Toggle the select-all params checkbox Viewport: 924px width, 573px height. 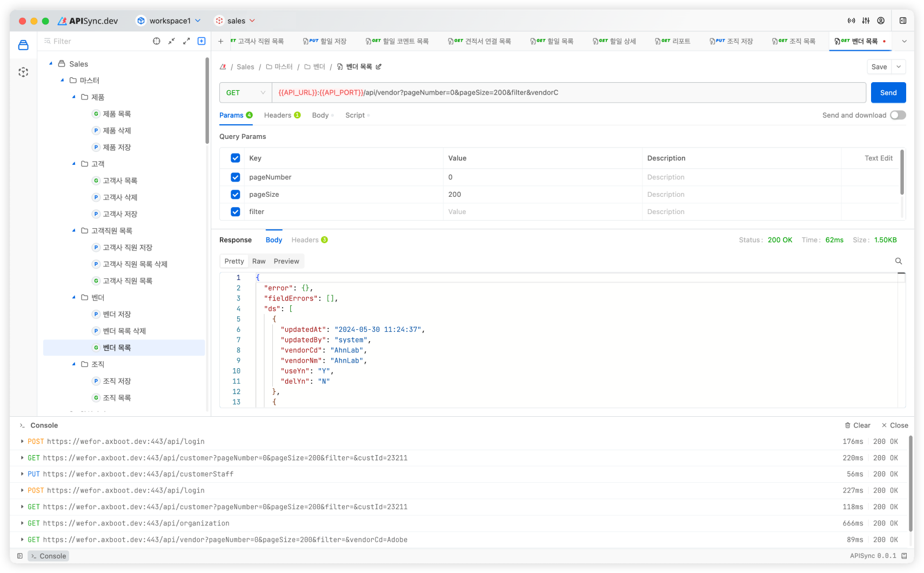tap(236, 158)
